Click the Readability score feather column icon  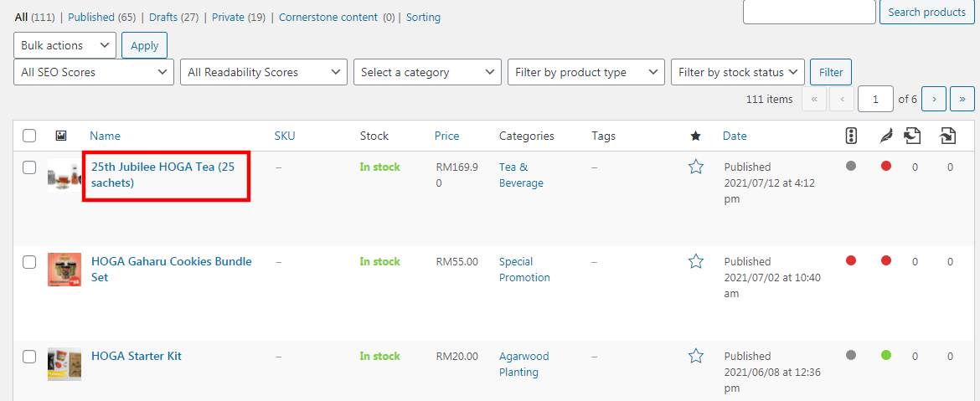886,136
